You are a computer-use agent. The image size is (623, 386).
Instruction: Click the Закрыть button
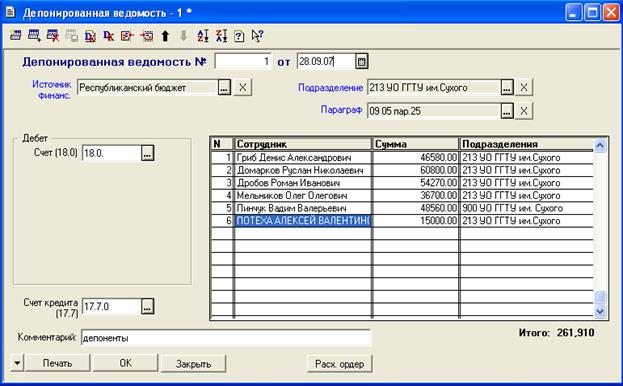tap(193, 363)
